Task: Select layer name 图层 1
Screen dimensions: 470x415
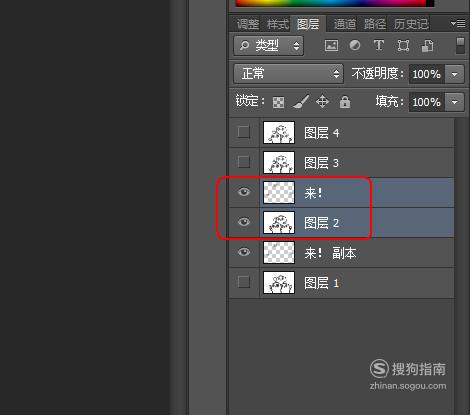Action: click(x=321, y=283)
